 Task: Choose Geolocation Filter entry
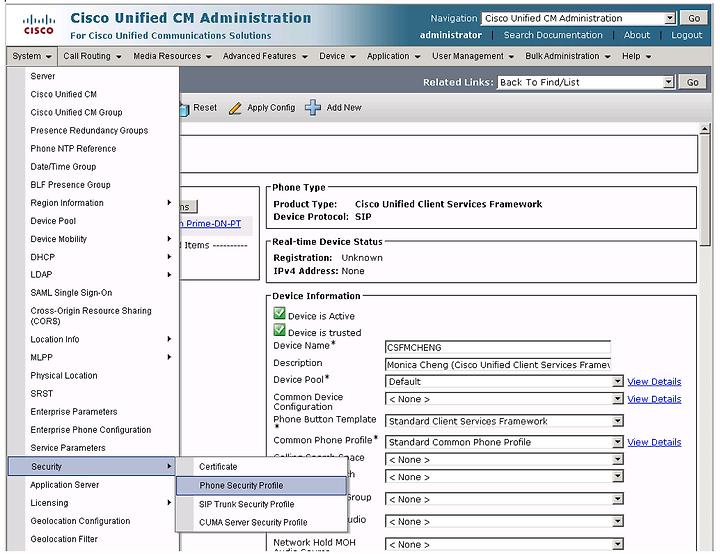[64, 539]
